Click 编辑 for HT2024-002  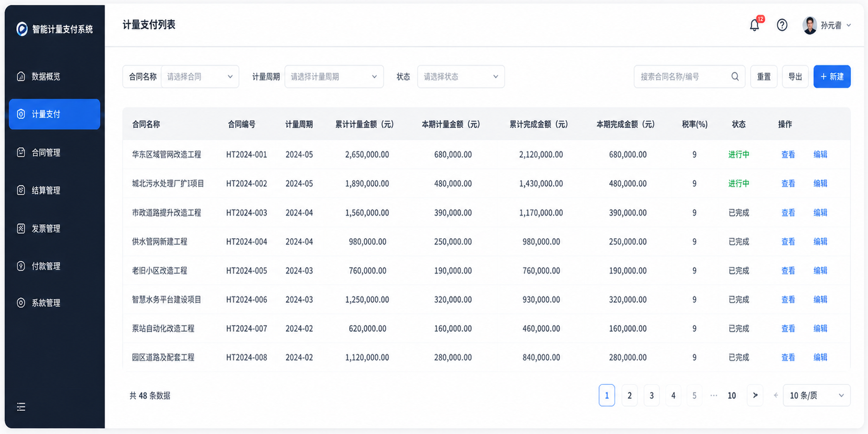click(821, 183)
